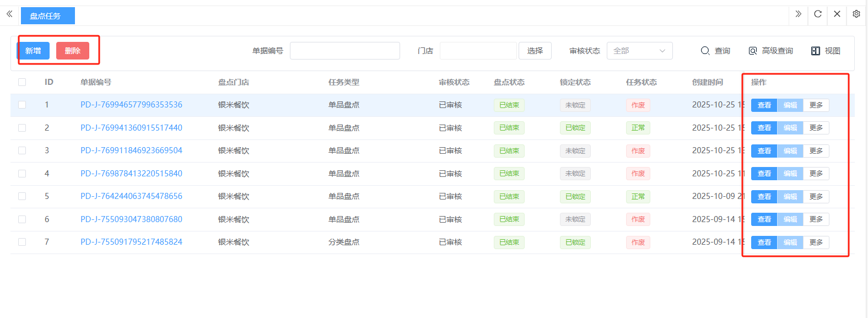Check the checkbox for row ID 1
The width and height of the screenshot is (868, 318).
[x=22, y=105]
